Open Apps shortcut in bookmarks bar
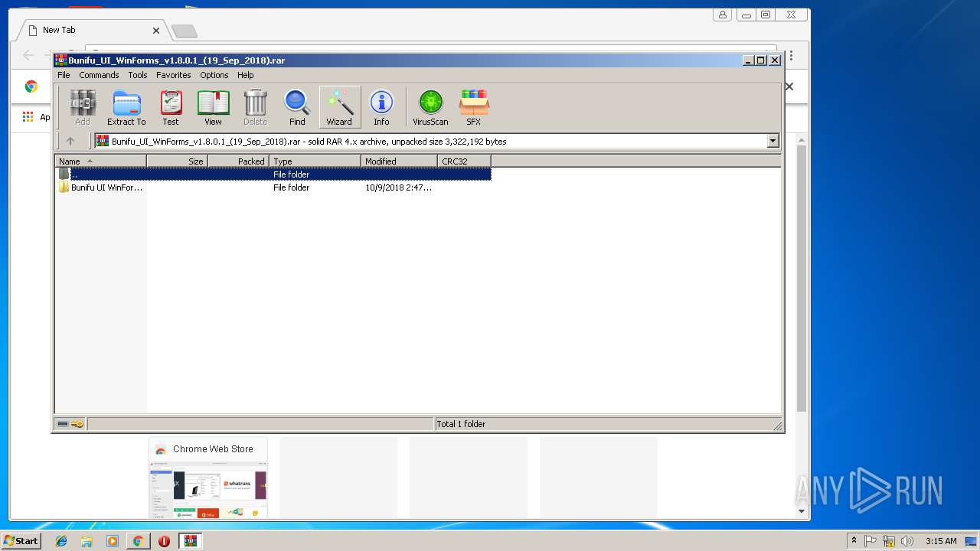The height and width of the screenshot is (551, 980). (35, 117)
